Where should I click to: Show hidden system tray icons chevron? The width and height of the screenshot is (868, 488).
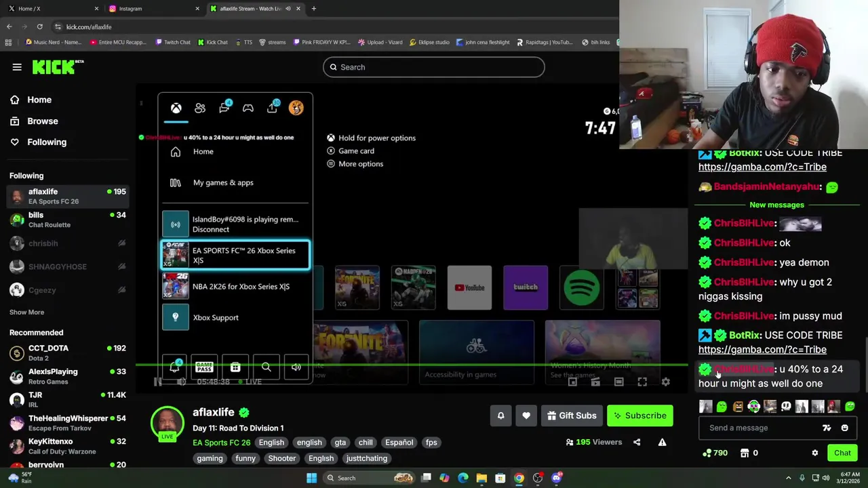pos(788,478)
